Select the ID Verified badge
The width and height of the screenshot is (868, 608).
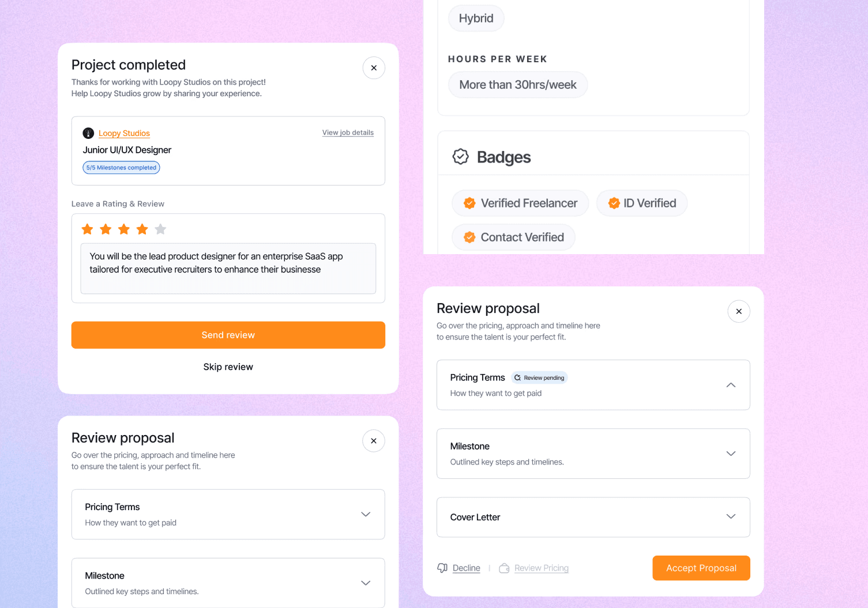641,203
